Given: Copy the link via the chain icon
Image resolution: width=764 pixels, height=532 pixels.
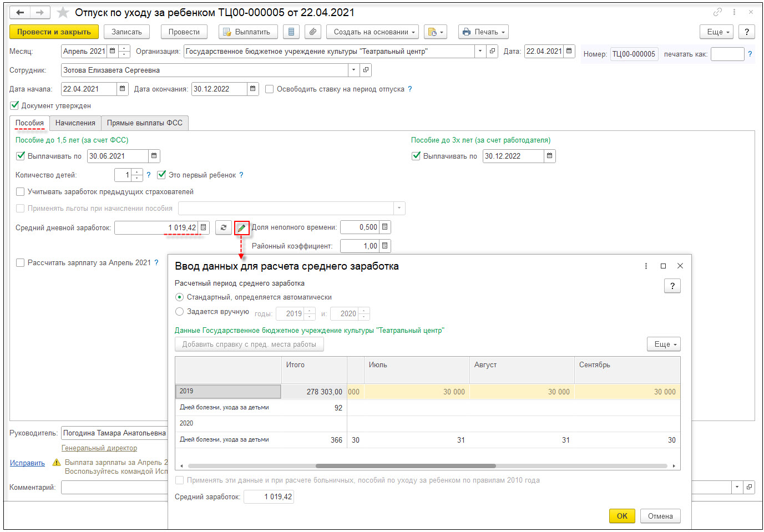Looking at the screenshot, I should 717,12.
